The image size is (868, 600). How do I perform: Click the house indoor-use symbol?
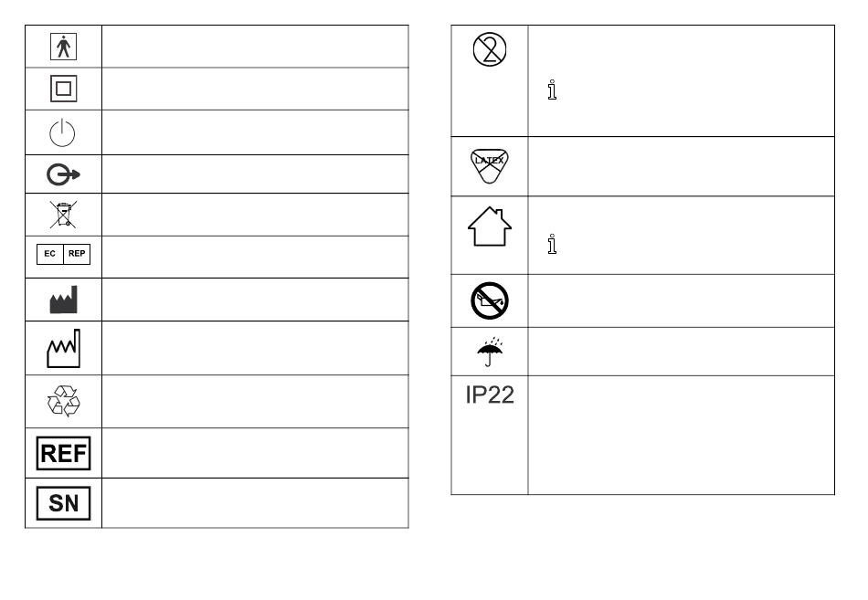click(489, 226)
